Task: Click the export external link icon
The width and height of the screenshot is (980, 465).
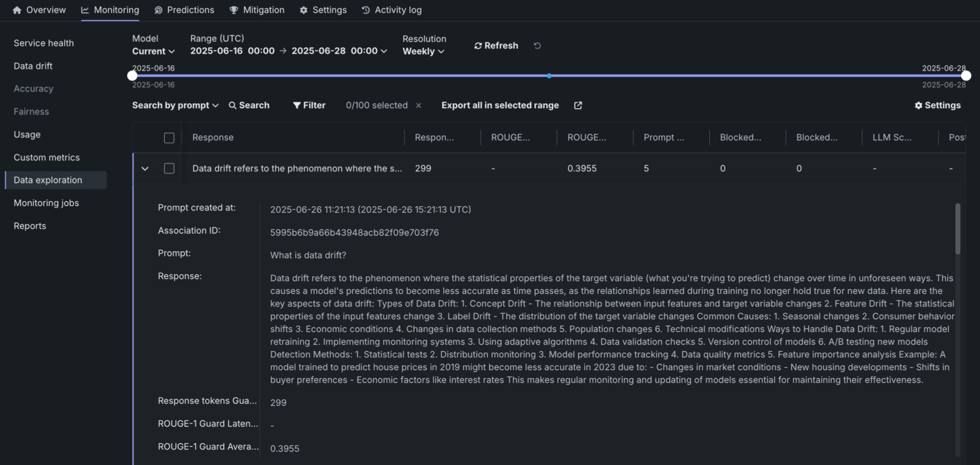Action: pos(578,105)
